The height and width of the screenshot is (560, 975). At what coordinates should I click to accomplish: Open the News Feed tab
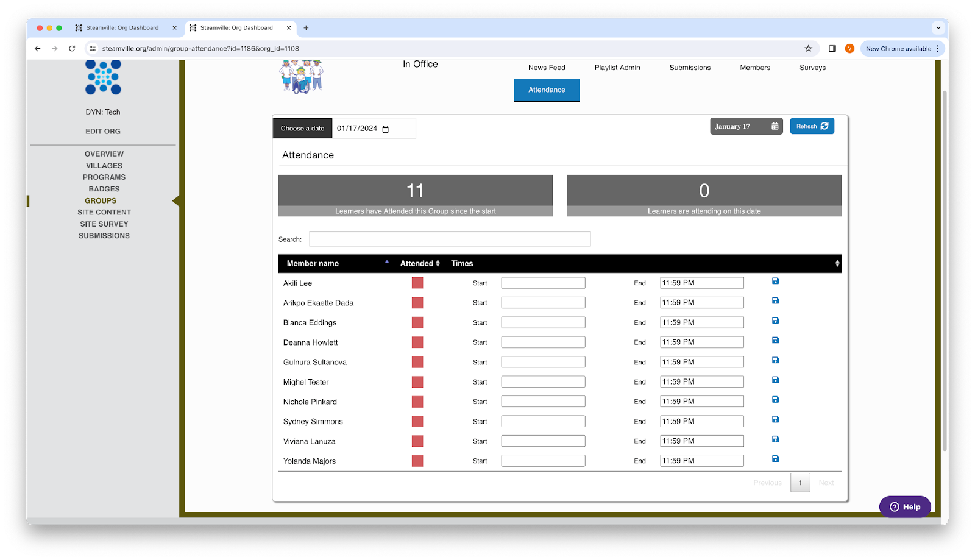click(547, 68)
